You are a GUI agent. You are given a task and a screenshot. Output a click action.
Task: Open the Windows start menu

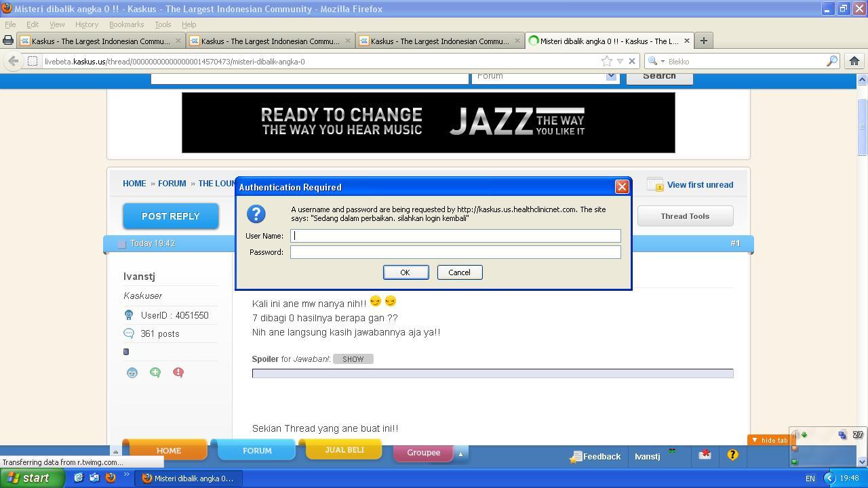pyautogui.click(x=32, y=478)
